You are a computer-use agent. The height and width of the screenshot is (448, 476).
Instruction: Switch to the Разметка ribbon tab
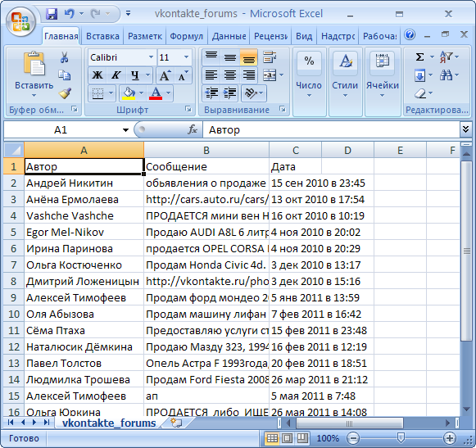coord(145,36)
